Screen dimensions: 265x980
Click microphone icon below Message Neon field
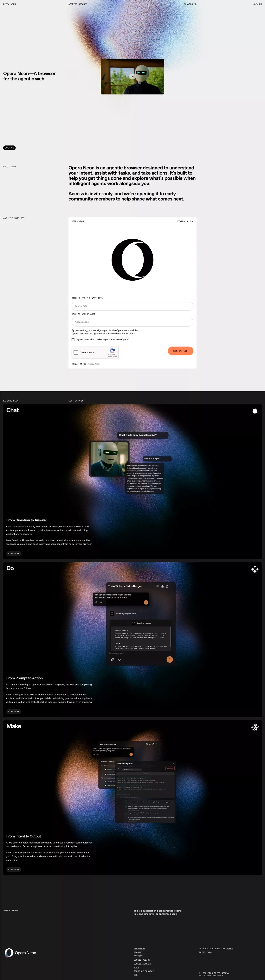(x=119, y=659)
